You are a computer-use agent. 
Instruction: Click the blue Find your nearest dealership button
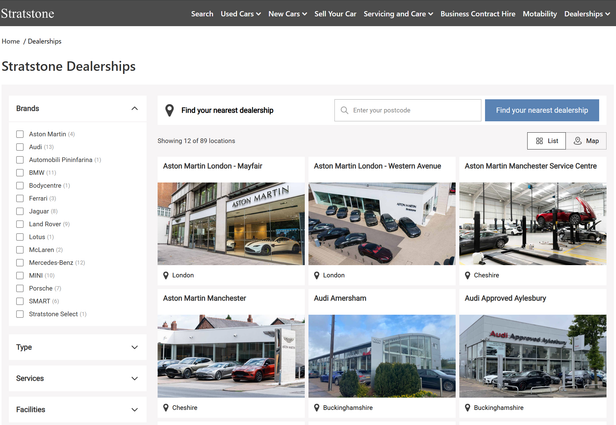click(x=542, y=110)
